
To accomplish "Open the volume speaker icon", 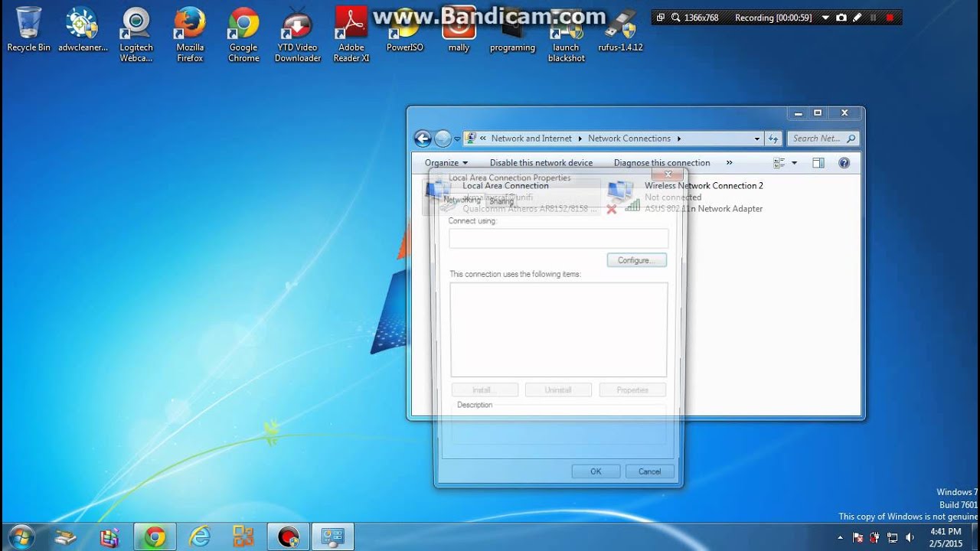I will [910, 538].
